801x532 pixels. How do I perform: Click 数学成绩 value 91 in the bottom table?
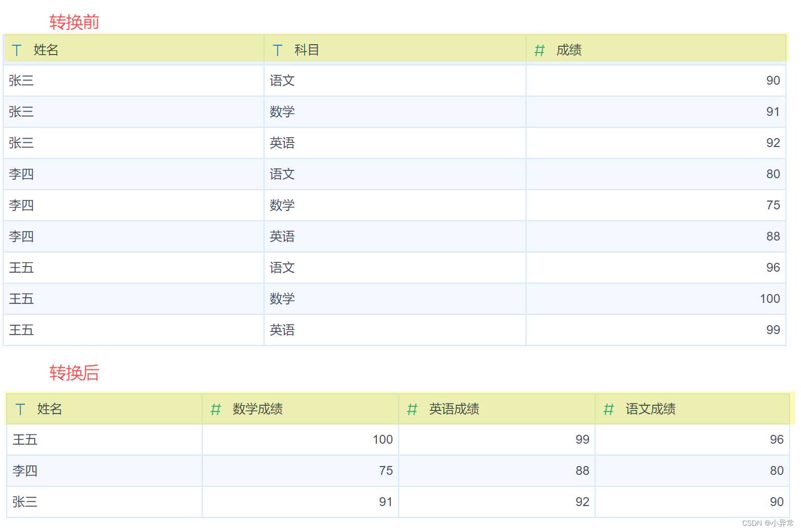pyautogui.click(x=386, y=502)
